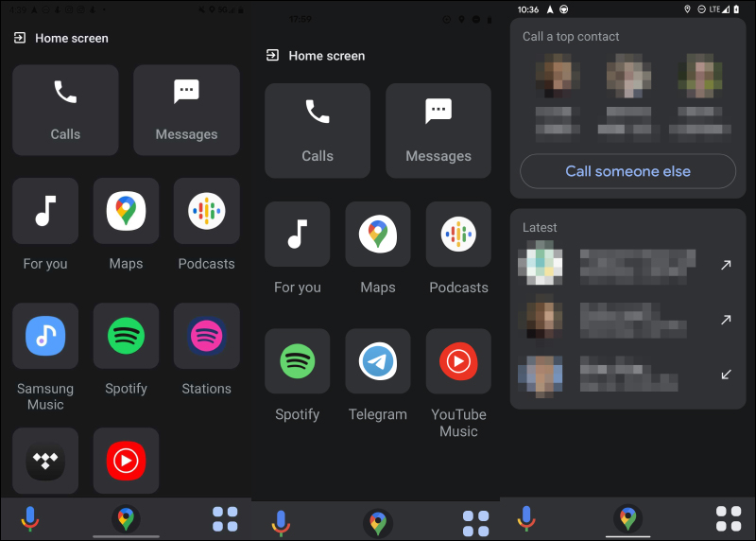756x541 pixels.
Task: Open app grid launcher in middle screen
Action: tap(476, 524)
